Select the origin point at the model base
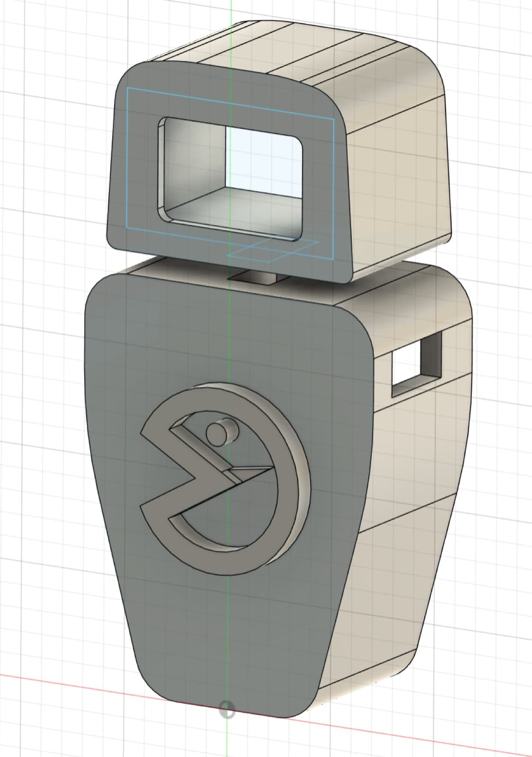The height and width of the screenshot is (757, 532). click(x=228, y=709)
